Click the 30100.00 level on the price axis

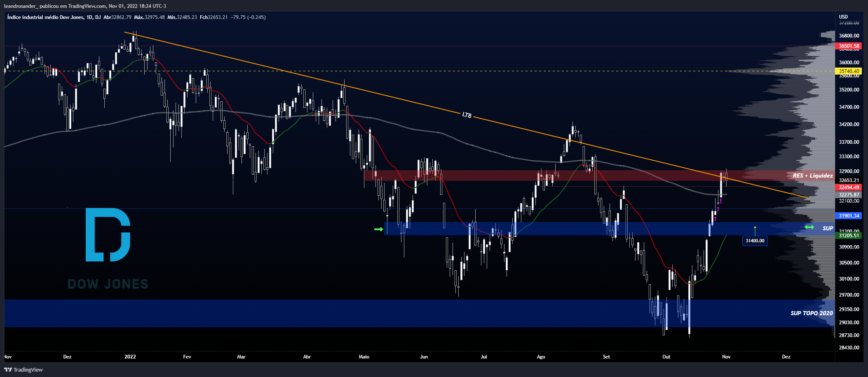pyautogui.click(x=849, y=279)
